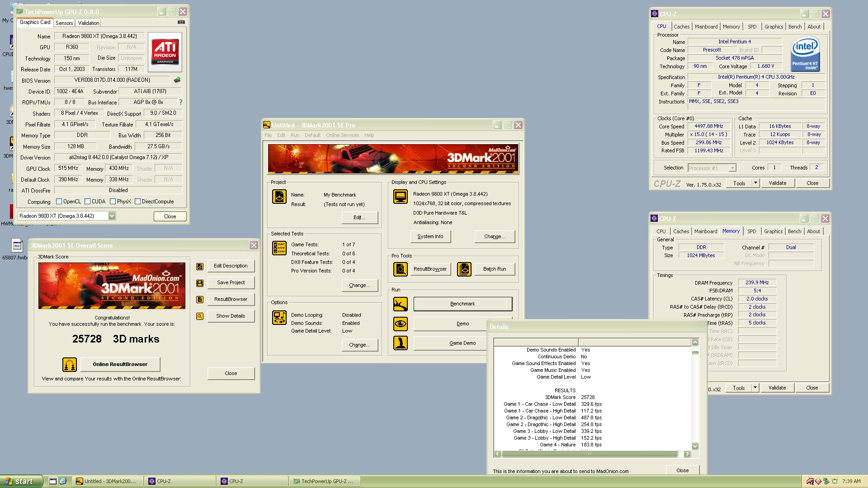Image resolution: width=868 pixels, height=488 pixels.
Task: Click the Edit button in Project section
Action: 359,217
